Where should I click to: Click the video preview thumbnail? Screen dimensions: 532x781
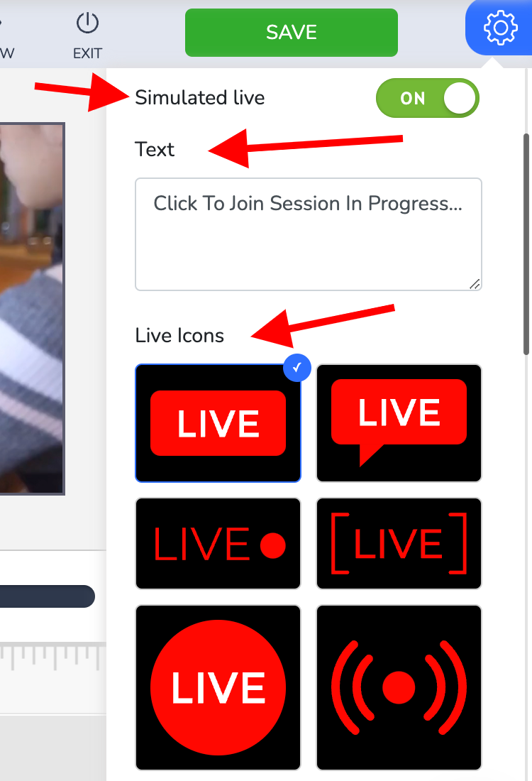click(33, 309)
